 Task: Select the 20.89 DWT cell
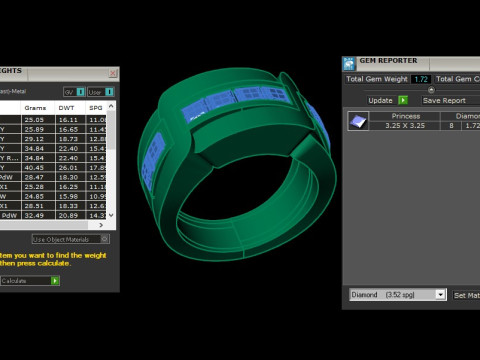[70, 215]
